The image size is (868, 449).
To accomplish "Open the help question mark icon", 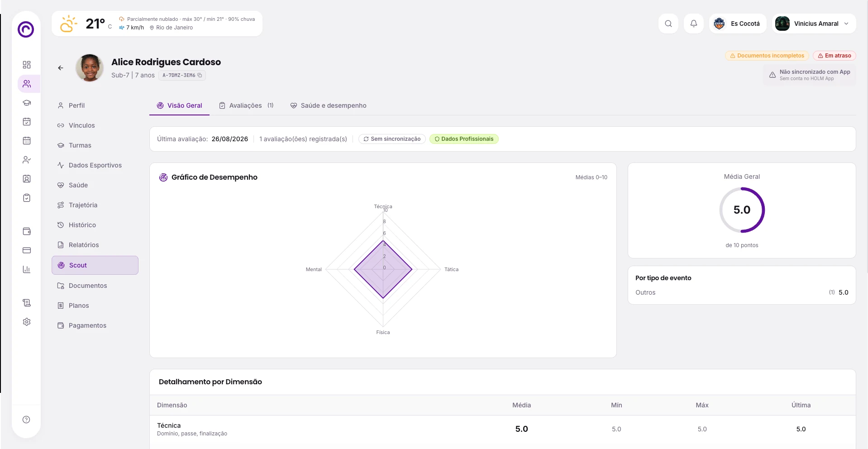I will tap(26, 420).
